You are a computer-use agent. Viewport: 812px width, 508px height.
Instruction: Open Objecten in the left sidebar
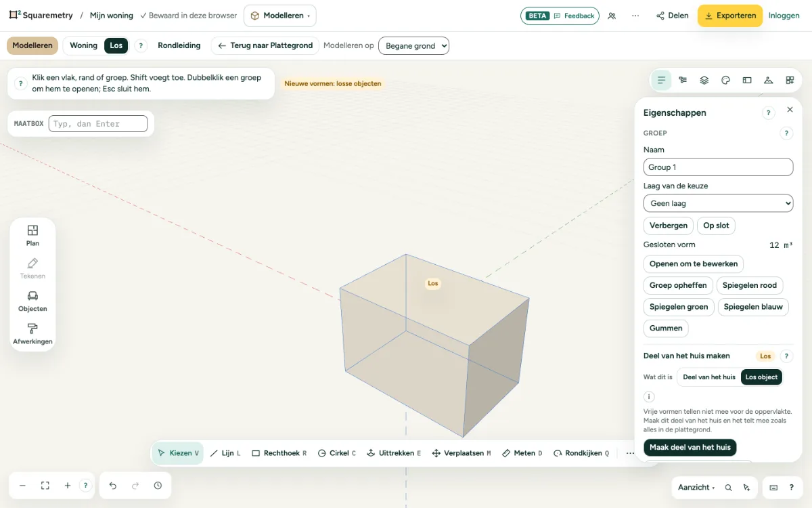(32, 301)
